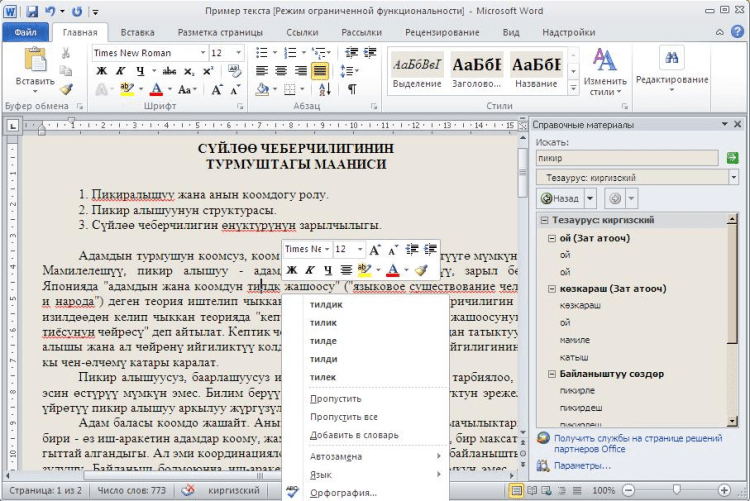The height and width of the screenshot is (501, 750).
Task: Select print layout view in status bar
Action: [518, 491]
